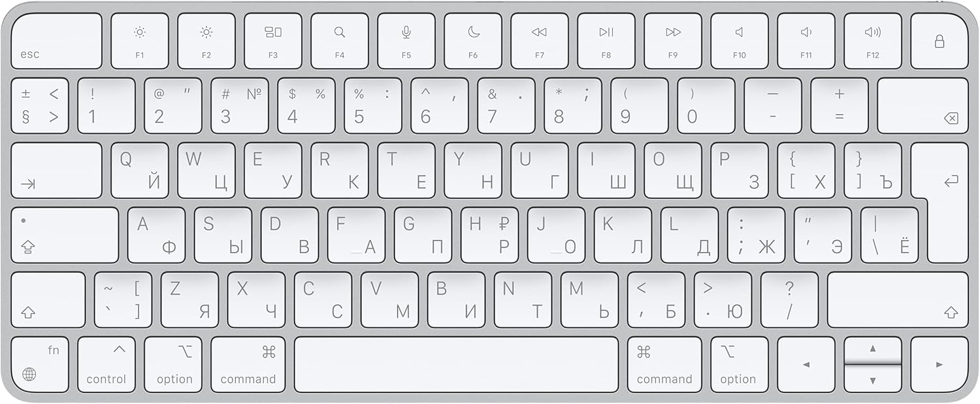980x404 pixels.
Task: Click the F1 brightness down key
Action: click(139, 41)
